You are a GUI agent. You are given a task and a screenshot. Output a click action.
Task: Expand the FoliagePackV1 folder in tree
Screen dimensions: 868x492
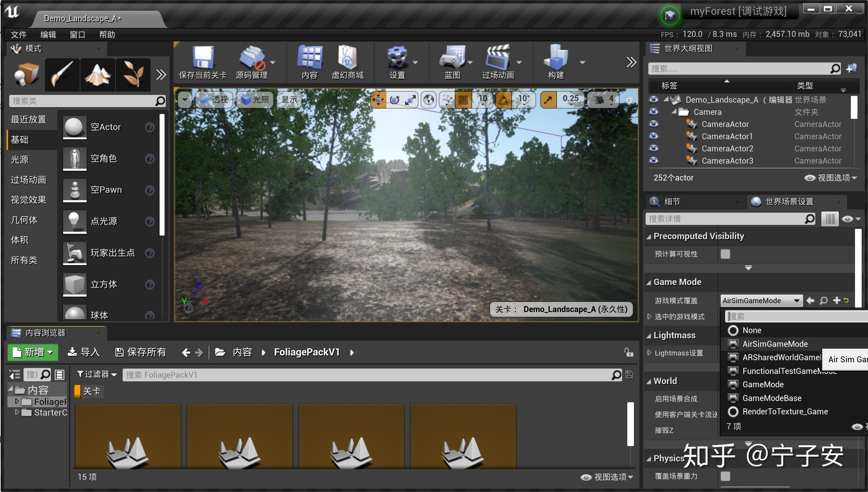(17, 402)
